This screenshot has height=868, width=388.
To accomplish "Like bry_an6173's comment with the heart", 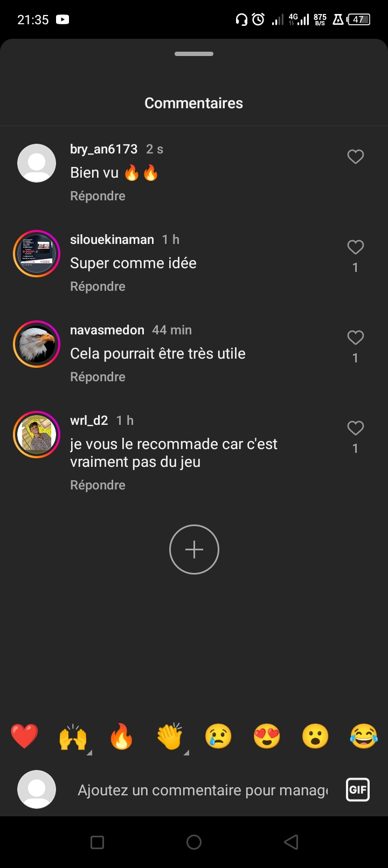I will pos(355,157).
